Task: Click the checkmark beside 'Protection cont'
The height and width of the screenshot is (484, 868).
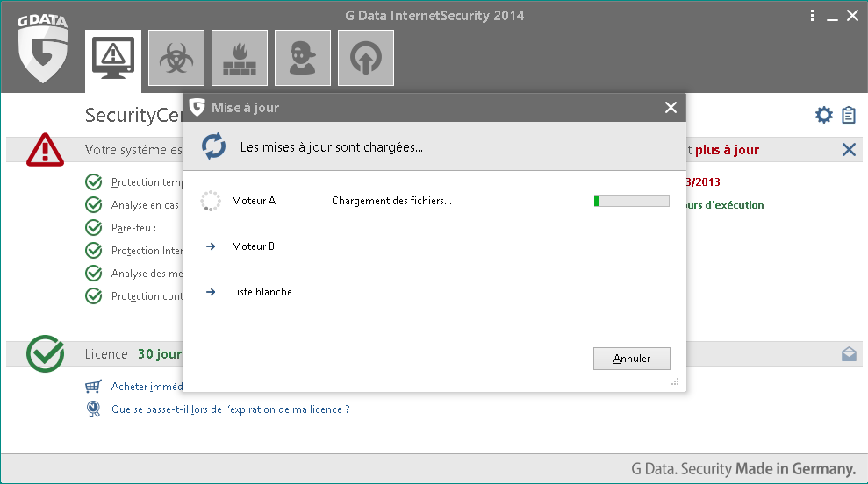Action: click(94, 296)
